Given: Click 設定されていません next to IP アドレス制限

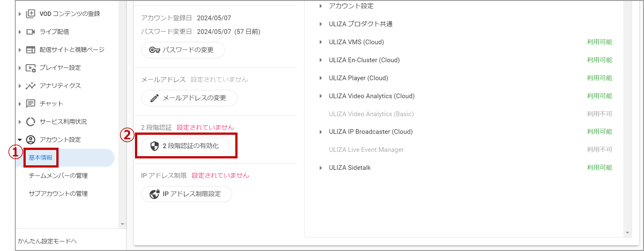Looking at the screenshot, I should coord(220,175).
